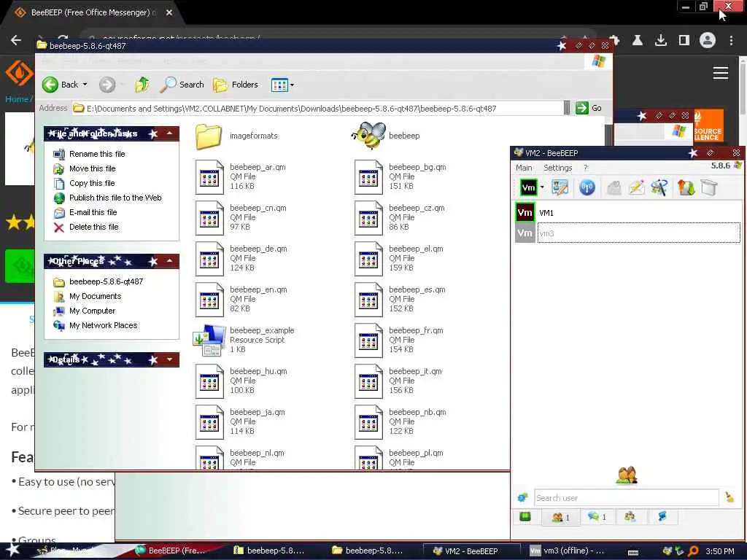The width and height of the screenshot is (747, 560).
Task: Click the Search user field in BeeBEEP
Action: tap(626, 497)
